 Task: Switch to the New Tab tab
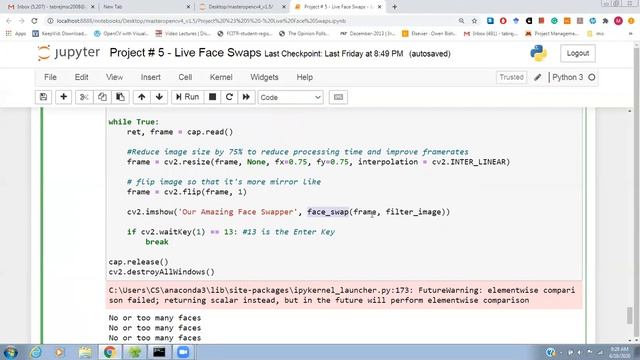point(145,7)
